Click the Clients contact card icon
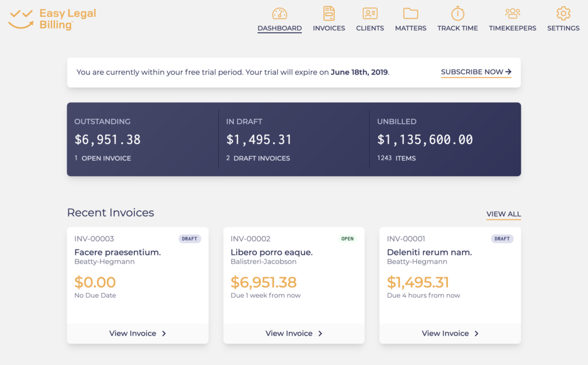Image resolution: width=588 pixels, height=365 pixels. click(370, 14)
